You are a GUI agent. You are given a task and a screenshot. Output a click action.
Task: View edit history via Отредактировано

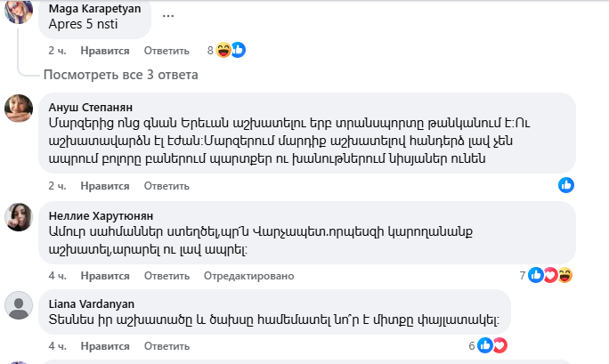coord(243,275)
